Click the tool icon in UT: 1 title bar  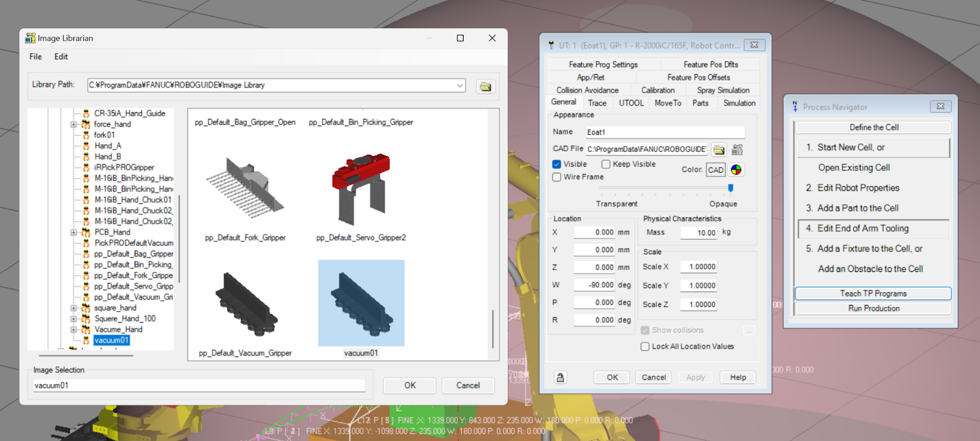551,45
